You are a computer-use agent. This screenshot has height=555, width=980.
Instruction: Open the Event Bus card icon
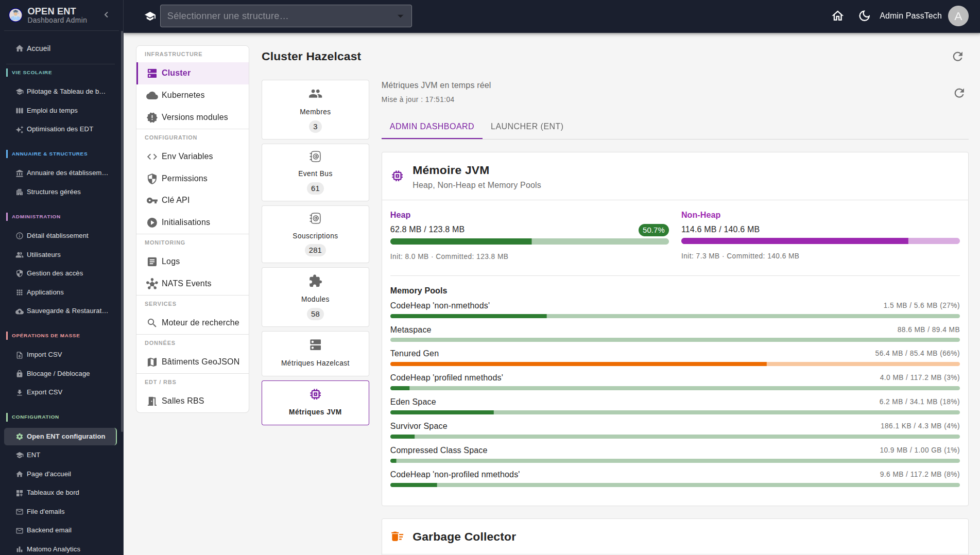(315, 157)
